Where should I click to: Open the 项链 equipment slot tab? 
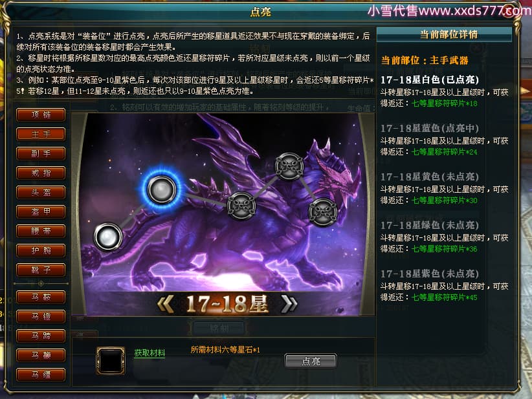pos(41,114)
